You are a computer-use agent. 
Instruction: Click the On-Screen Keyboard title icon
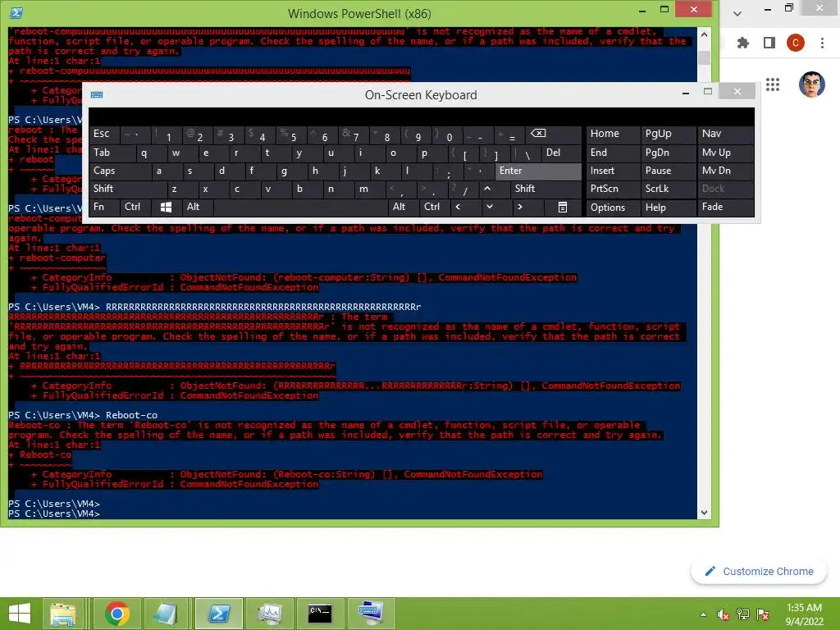coord(97,95)
